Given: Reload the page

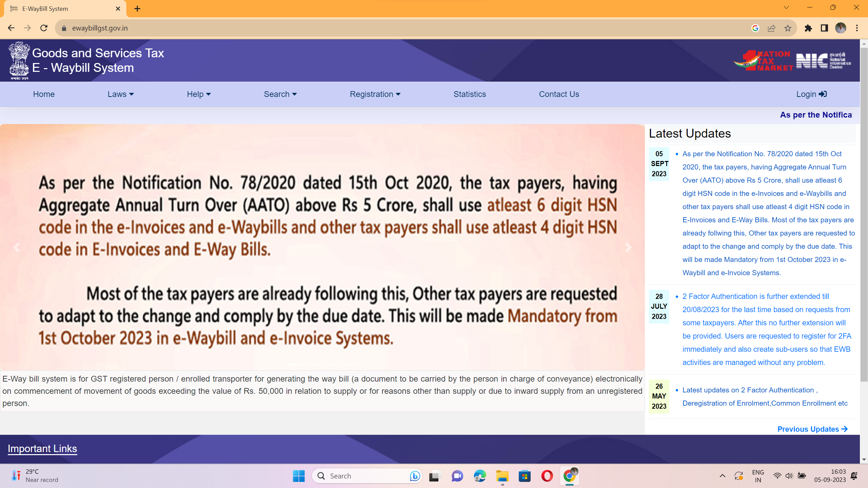Looking at the screenshot, I should (x=44, y=28).
